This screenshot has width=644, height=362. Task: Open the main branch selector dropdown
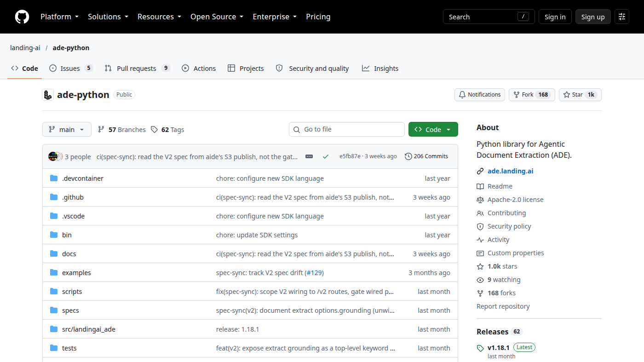pos(67,130)
